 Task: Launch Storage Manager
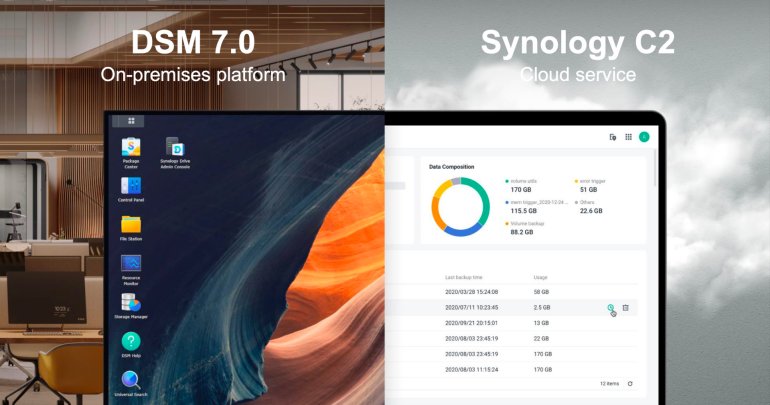point(131,304)
